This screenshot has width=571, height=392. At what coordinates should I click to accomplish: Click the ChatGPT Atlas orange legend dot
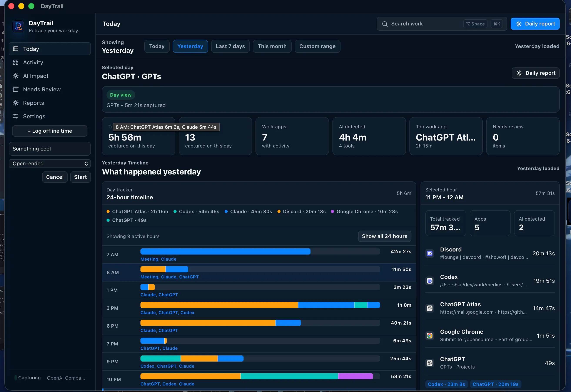click(x=108, y=212)
